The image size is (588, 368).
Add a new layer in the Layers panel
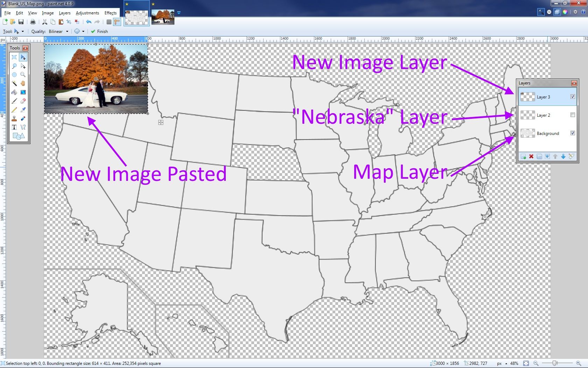(523, 157)
